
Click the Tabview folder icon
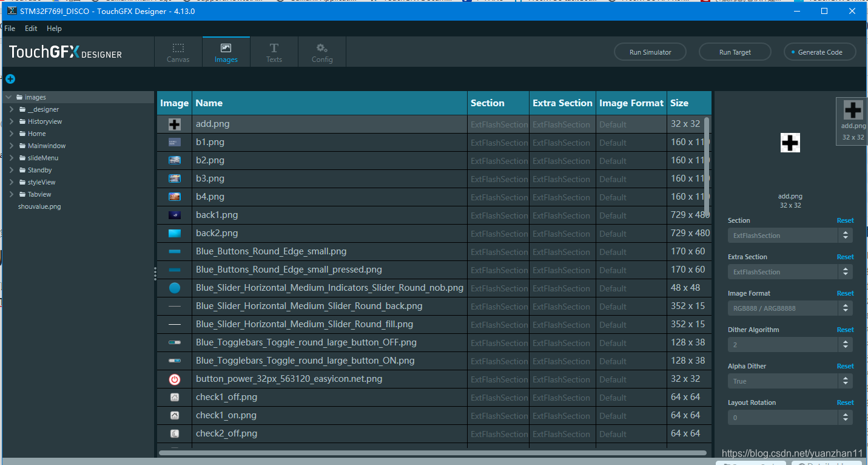(22, 194)
